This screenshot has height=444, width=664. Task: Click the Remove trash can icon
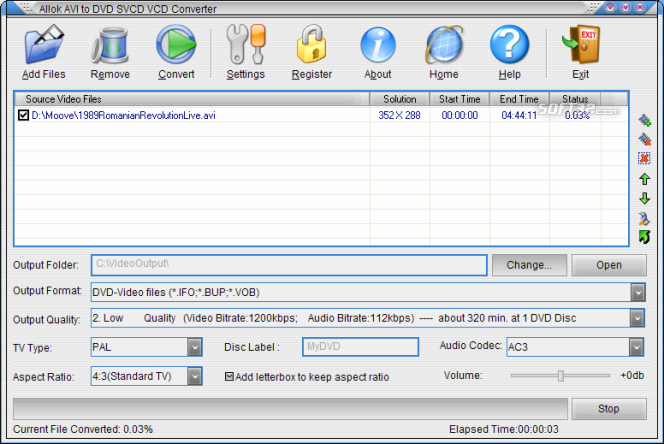click(110, 45)
